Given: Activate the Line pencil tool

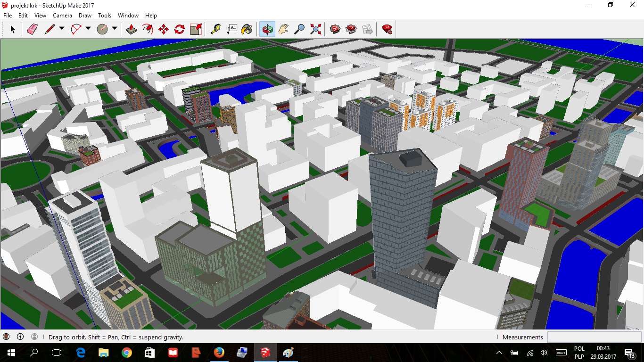Looking at the screenshot, I should pyautogui.click(x=50, y=29).
